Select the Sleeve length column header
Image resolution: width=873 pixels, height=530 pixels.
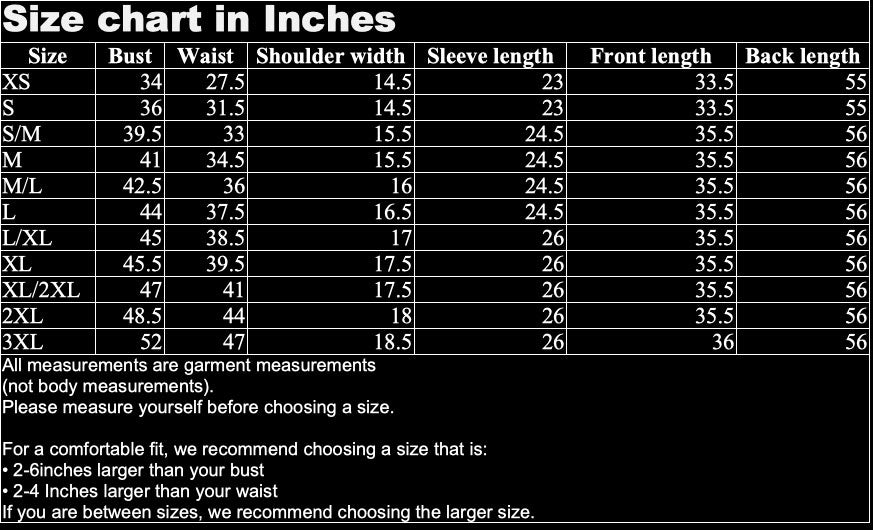coord(491,56)
